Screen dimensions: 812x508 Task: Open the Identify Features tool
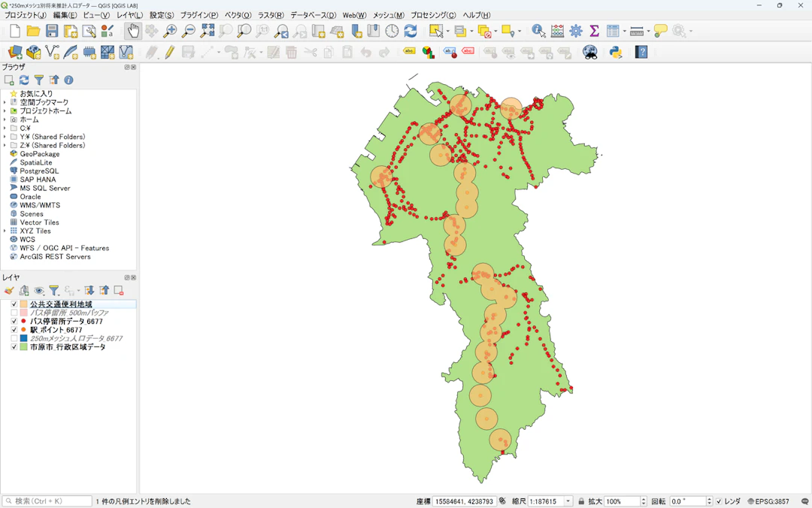click(538, 31)
